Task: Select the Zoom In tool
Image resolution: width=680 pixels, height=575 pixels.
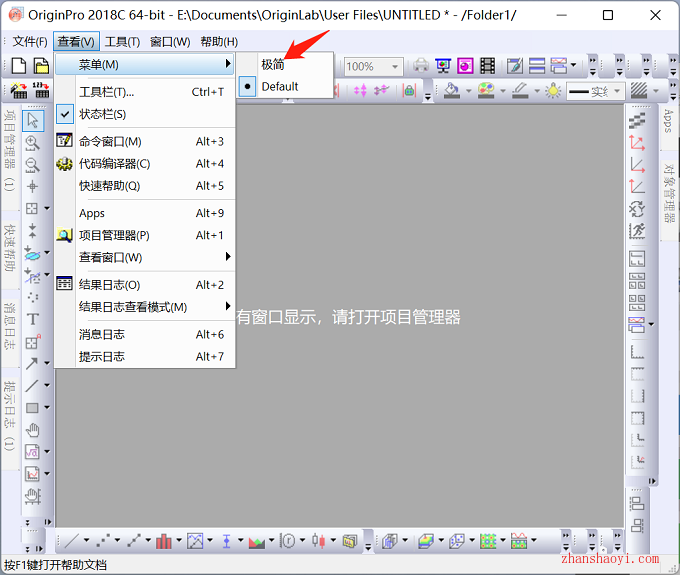Action: (33, 143)
